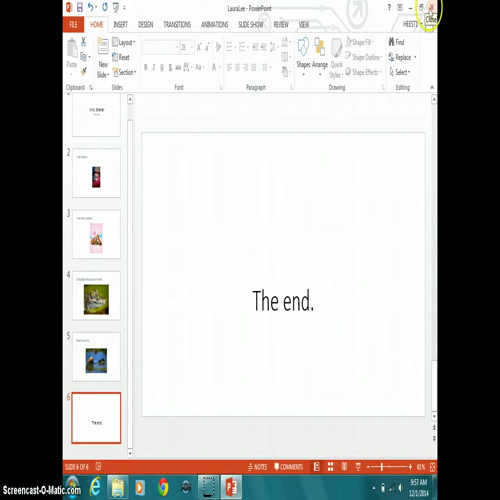500x500 pixels.
Task: Open Ribbon Display Options
Action: pos(400,8)
